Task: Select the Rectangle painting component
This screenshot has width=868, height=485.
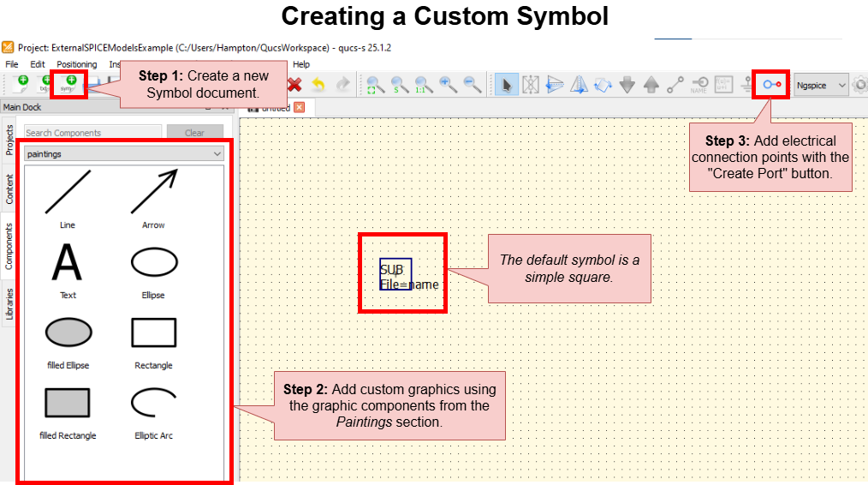Action: (x=153, y=342)
